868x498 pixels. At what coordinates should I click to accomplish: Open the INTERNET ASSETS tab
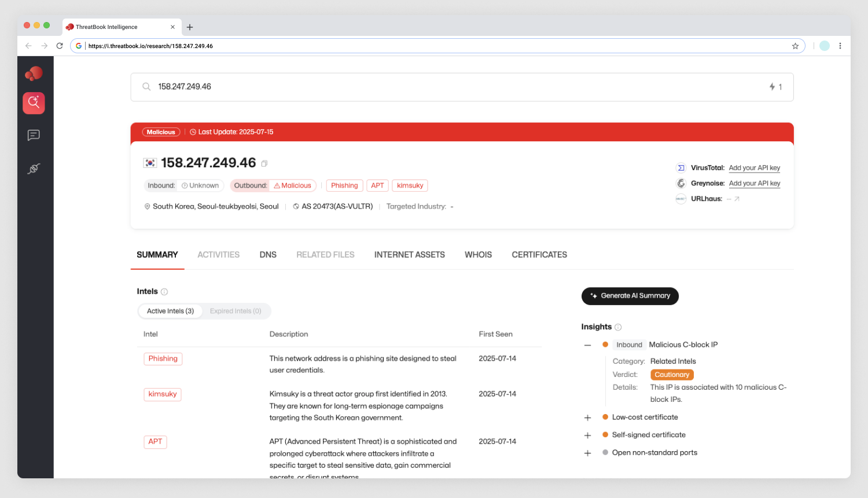pyautogui.click(x=409, y=255)
